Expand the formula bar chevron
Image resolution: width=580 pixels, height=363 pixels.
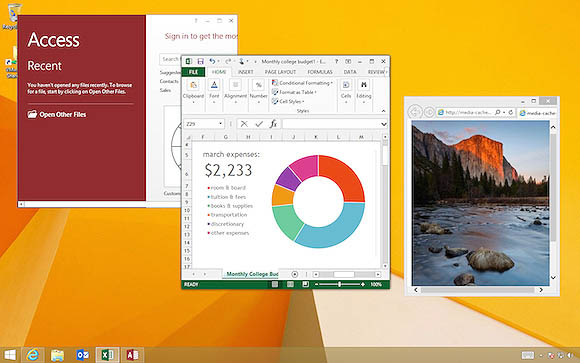(x=384, y=124)
